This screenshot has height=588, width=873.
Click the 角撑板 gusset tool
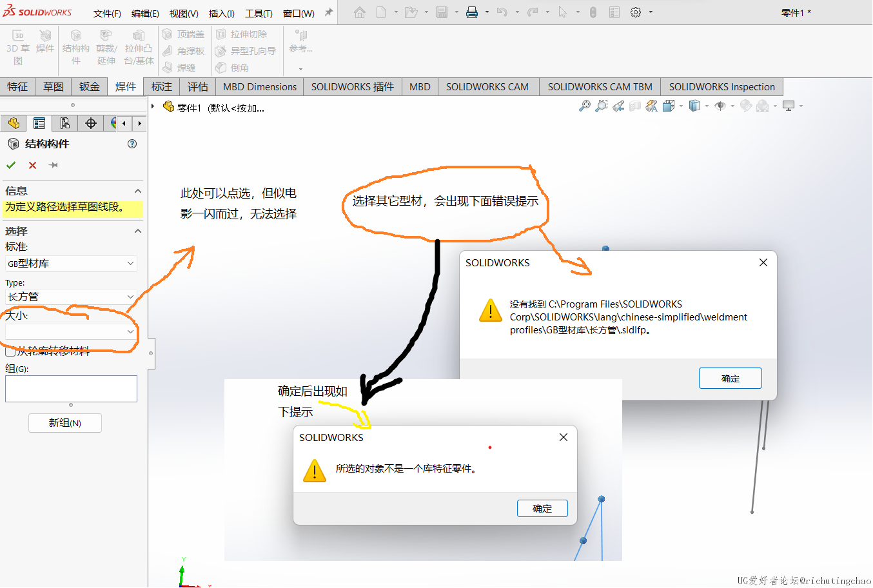(x=184, y=51)
